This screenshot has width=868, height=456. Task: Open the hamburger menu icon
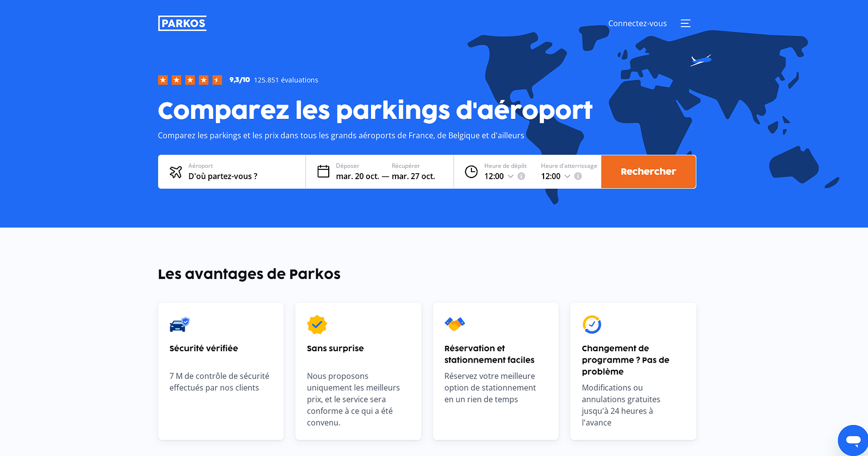(x=686, y=23)
